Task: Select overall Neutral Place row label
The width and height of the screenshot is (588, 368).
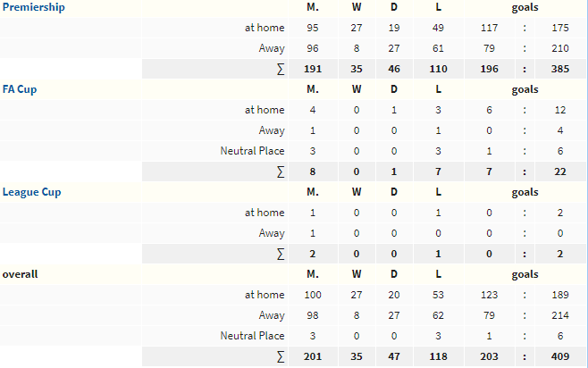Action: pyautogui.click(x=252, y=336)
